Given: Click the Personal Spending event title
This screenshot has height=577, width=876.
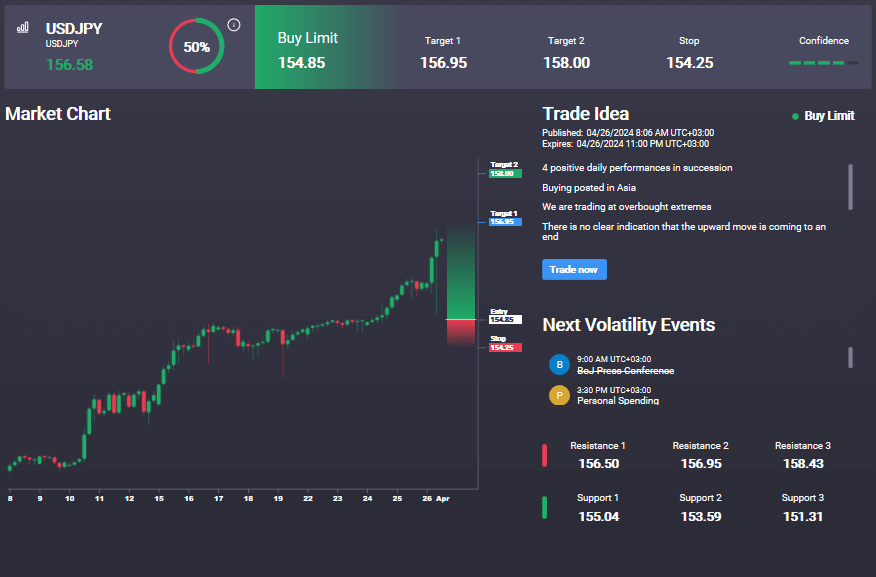Looking at the screenshot, I should click(x=618, y=400).
